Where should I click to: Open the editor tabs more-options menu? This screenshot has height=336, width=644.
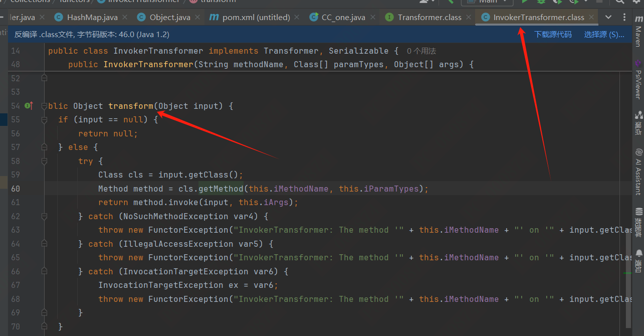[x=624, y=17]
